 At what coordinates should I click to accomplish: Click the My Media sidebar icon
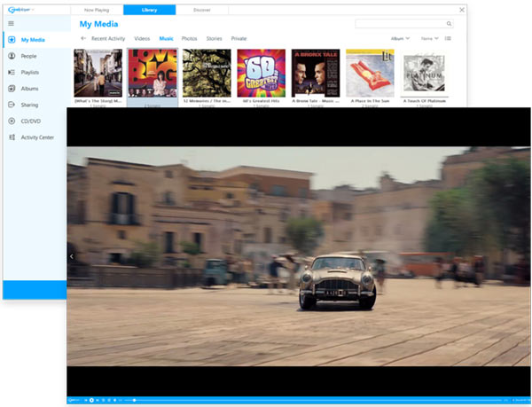pyautogui.click(x=12, y=40)
